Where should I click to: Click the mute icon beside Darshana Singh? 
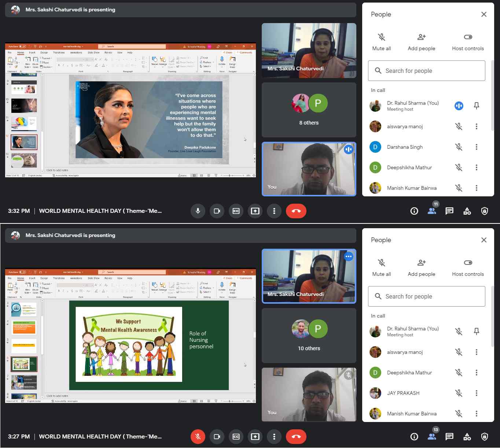(x=459, y=147)
